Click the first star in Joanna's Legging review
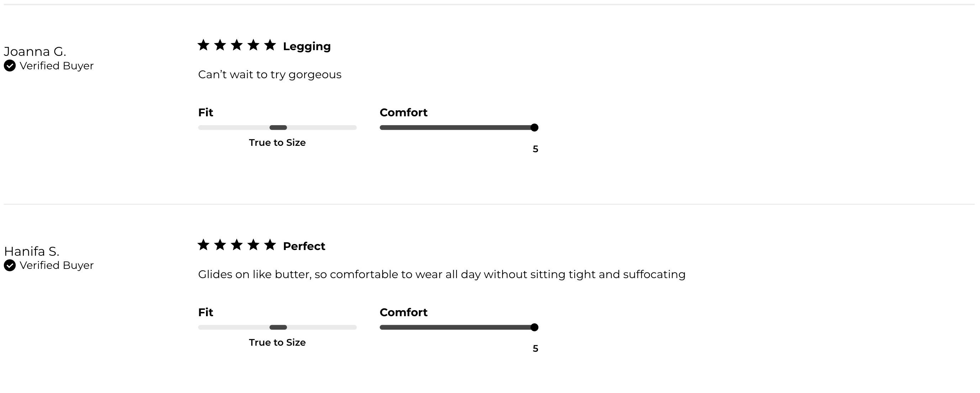980x393 pixels. [204, 45]
